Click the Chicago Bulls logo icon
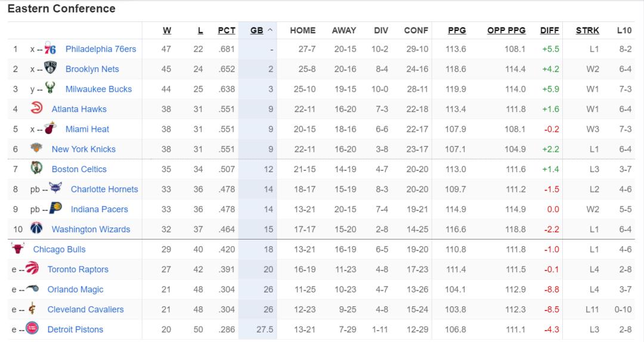The width and height of the screenshot is (644, 342). pos(18,249)
